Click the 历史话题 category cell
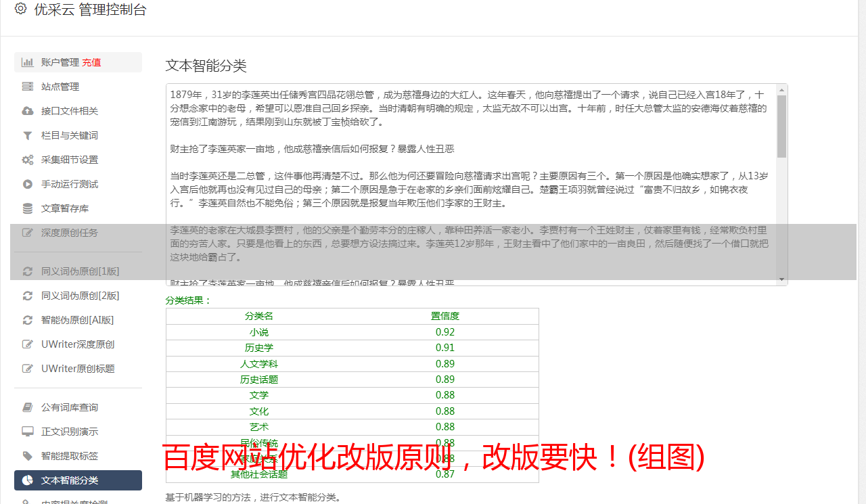The image size is (866, 504). [259, 380]
